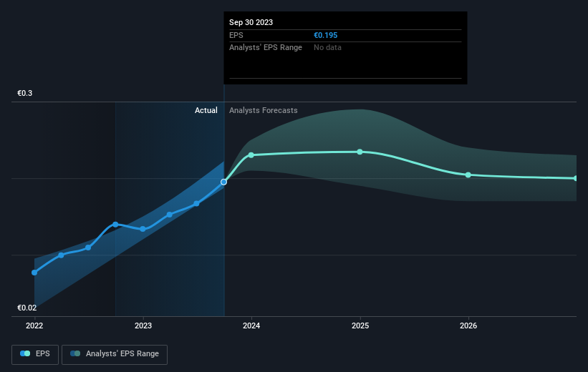
Task: Select the first EPS point at 2022
Action: pos(34,273)
